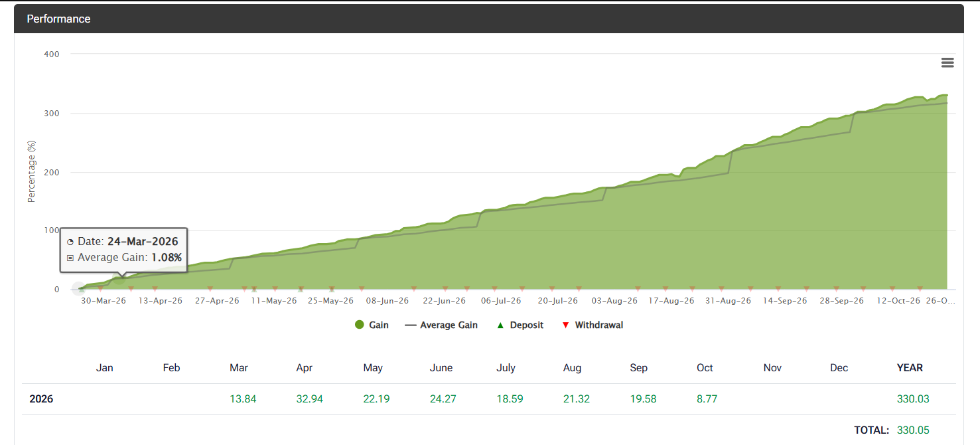Click the green deposit marker at chart origin

[81, 289]
